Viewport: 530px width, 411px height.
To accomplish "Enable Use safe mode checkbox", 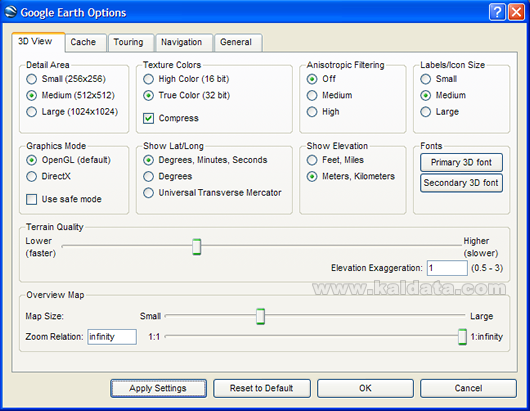I will (x=31, y=199).
